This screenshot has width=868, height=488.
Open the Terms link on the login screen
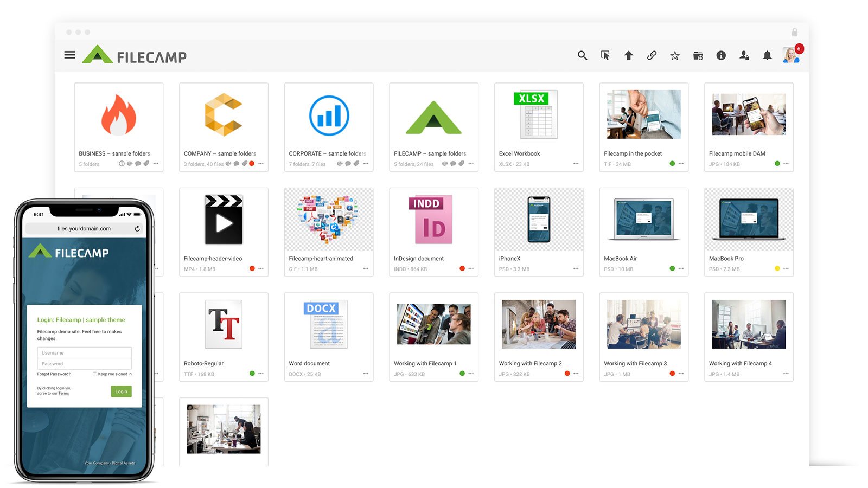tap(63, 394)
